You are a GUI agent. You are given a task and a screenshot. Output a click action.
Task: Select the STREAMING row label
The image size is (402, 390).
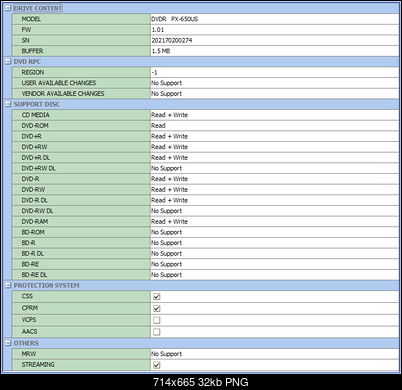click(38, 365)
